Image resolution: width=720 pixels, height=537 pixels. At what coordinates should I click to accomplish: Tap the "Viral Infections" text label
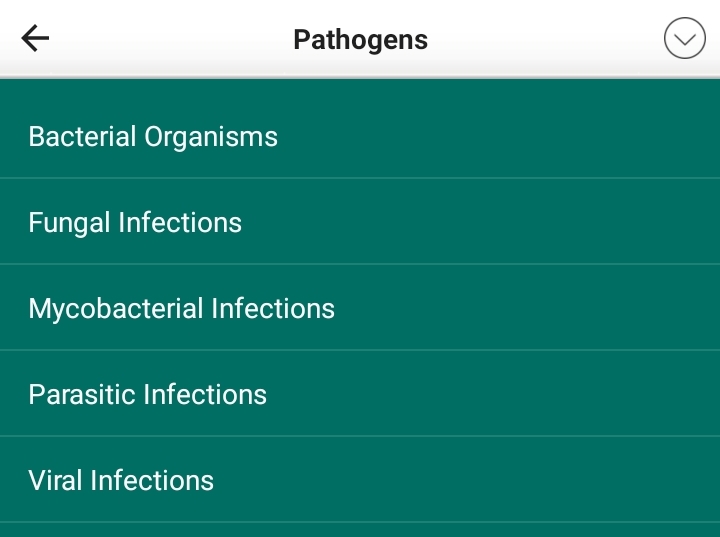[x=121, y=480]
